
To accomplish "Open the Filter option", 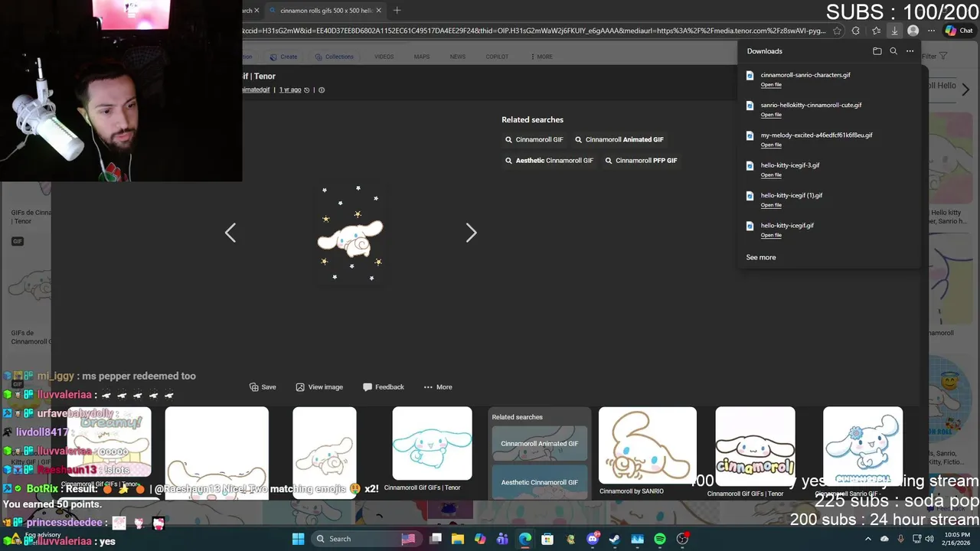I will [x=934, y=57].
